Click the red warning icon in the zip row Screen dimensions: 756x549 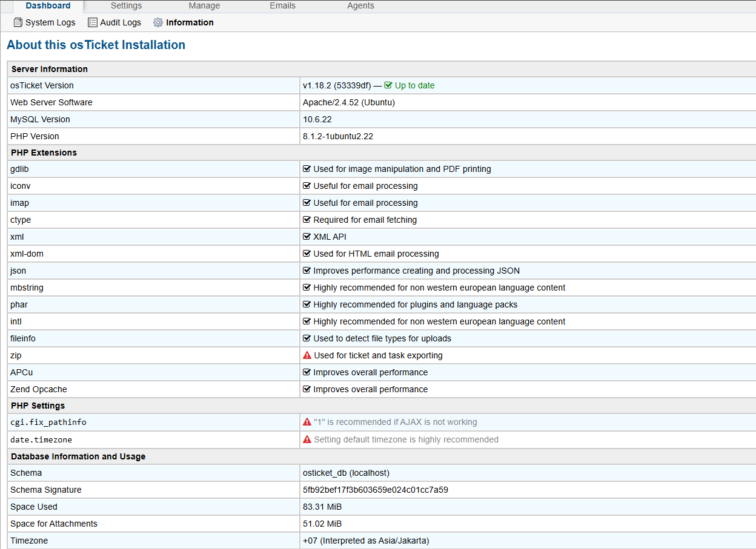(307, 355)
